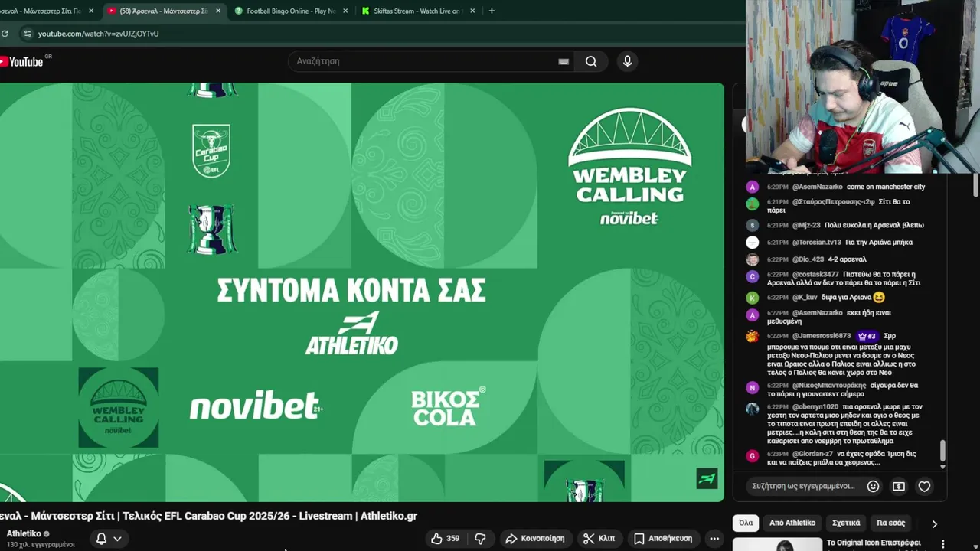Viewport: 980px width, 551px height.
Task: Open @AsemNazarko come on manchester city message
Action: coord(845,187)
